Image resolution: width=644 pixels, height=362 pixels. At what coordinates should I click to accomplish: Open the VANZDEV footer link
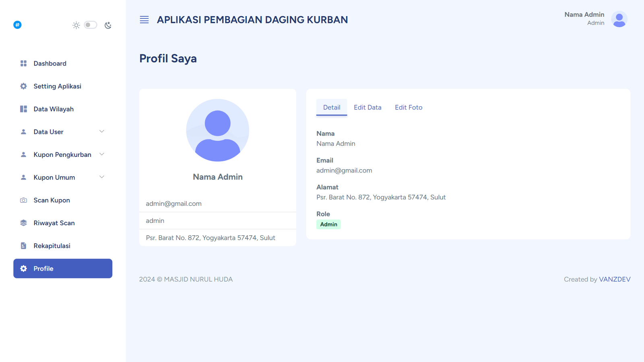click(x=614, y=279)
